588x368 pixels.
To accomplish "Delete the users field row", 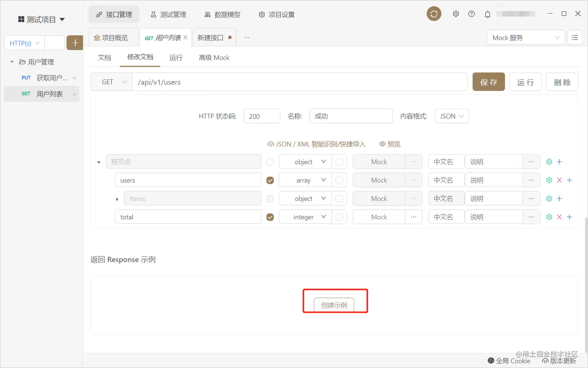I will pos(559,180).
